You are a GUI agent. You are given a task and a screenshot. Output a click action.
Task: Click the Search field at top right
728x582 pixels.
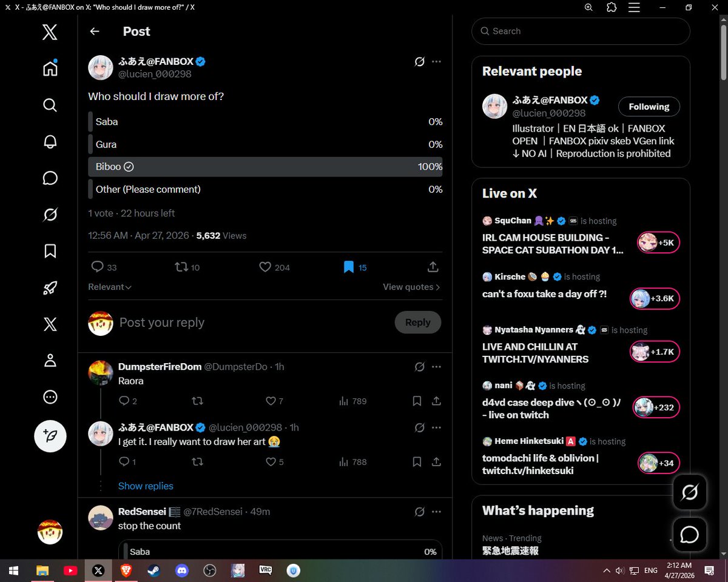pyautogui.click(x=581, y=31)
